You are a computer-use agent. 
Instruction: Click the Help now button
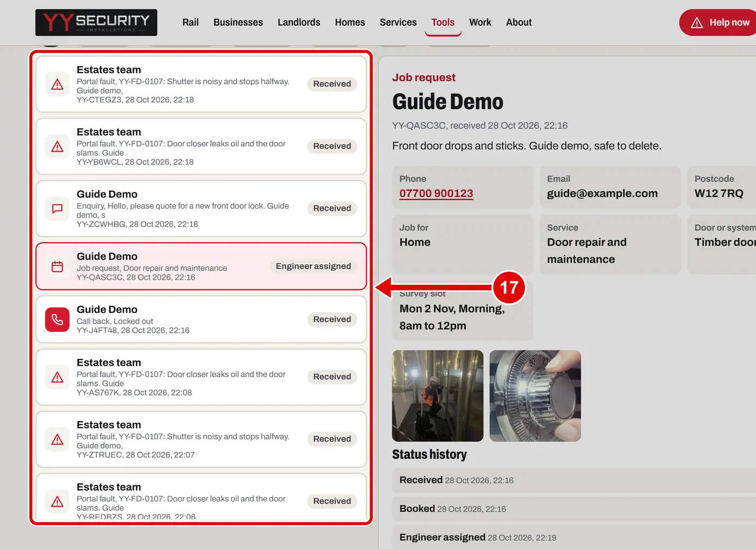point(718,23)
